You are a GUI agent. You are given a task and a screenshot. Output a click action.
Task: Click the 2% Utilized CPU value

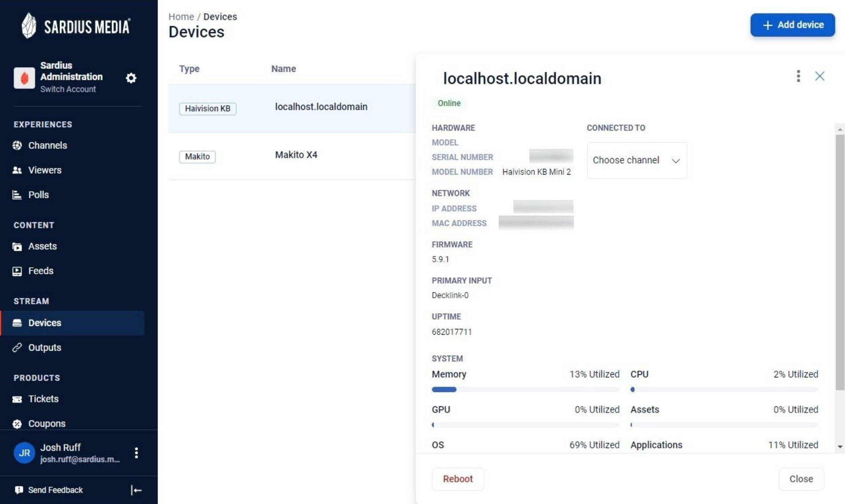(x=796, y=374)
